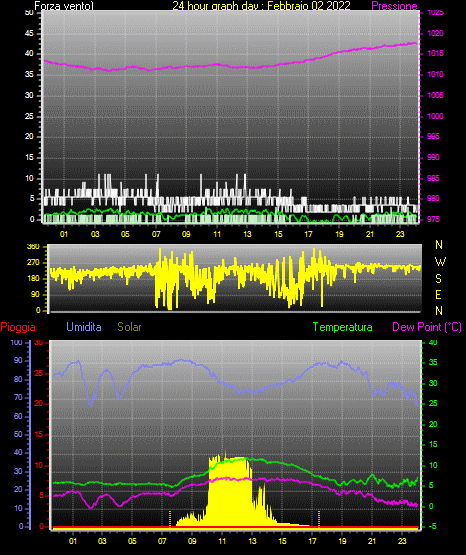466x555 pixels.
Task: Click hour 01 under the wind/pressure chart
Action: (x=64, y=234)
